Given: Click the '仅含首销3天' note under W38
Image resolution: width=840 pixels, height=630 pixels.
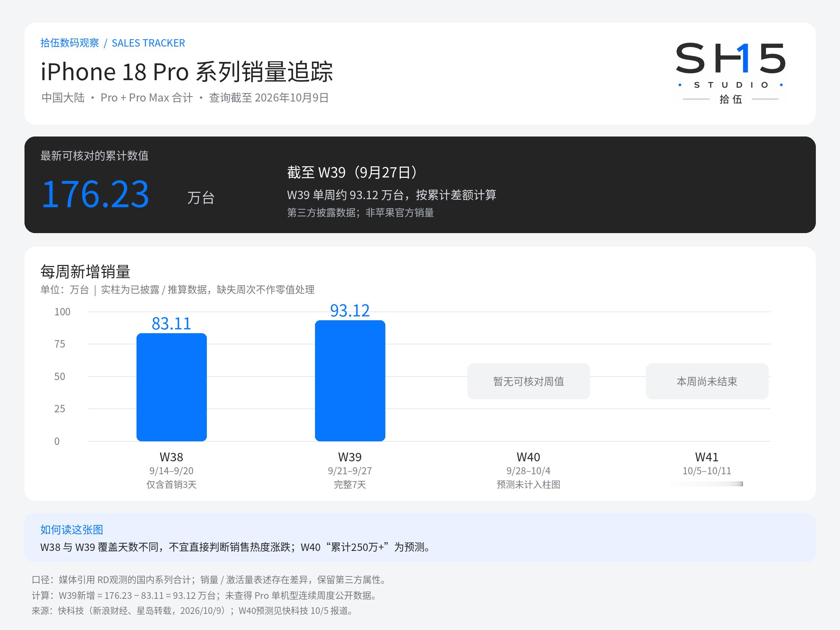Looking at the screenshot, I should tap(171, 484).
